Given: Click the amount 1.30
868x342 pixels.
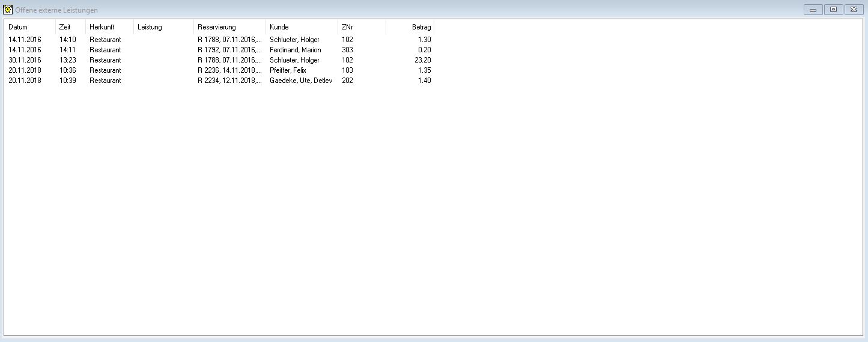Looking at the screenshot, I should tap(425, 40).
